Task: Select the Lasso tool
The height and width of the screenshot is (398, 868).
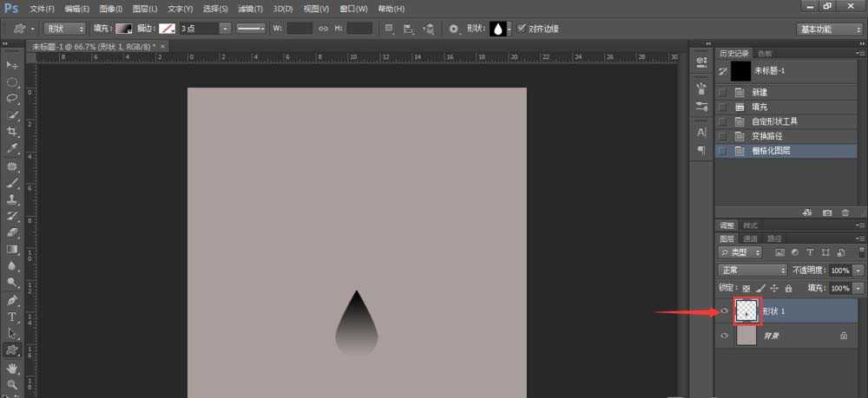Action: (x=12, y=98)
